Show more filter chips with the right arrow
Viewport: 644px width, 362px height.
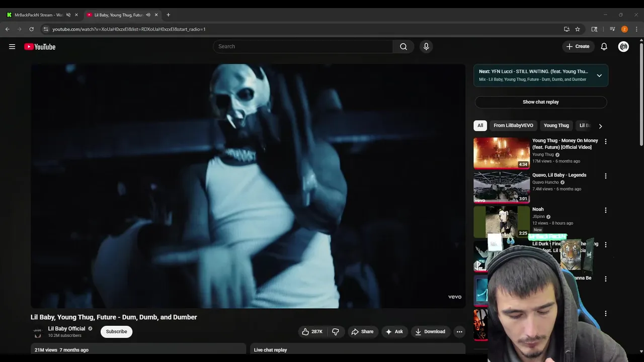(x=600, y=126)
